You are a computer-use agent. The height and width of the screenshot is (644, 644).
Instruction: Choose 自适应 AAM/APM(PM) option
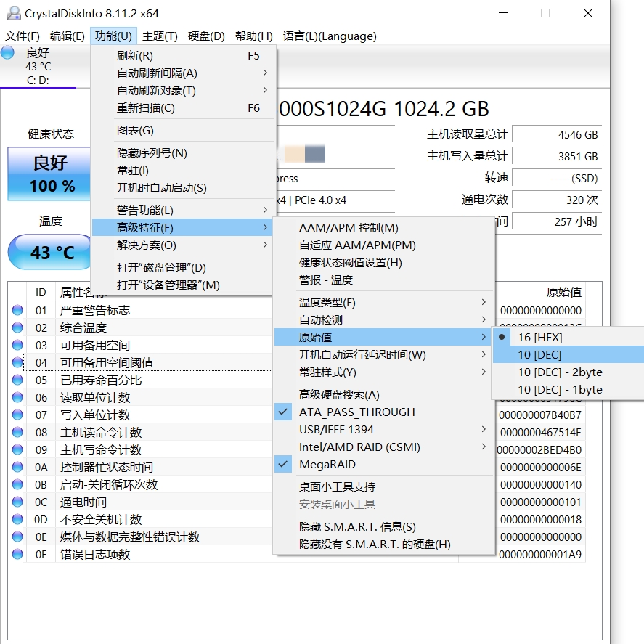383,245
